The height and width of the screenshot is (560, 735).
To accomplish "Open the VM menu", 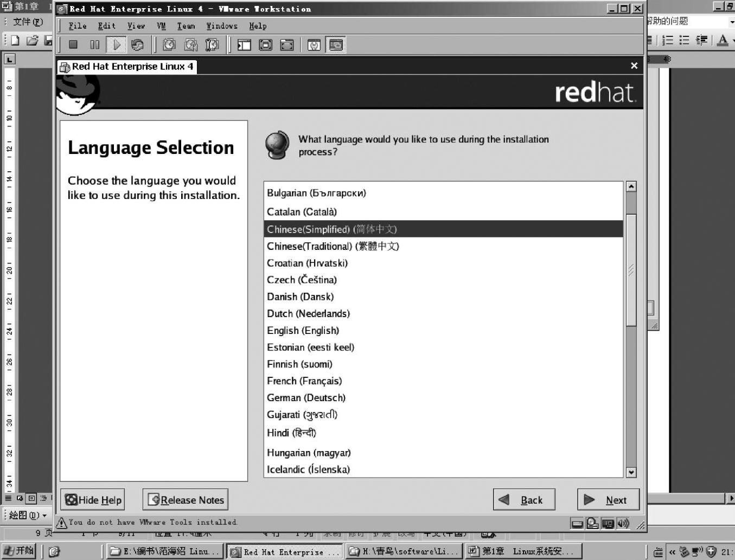I will coord(161,26).
